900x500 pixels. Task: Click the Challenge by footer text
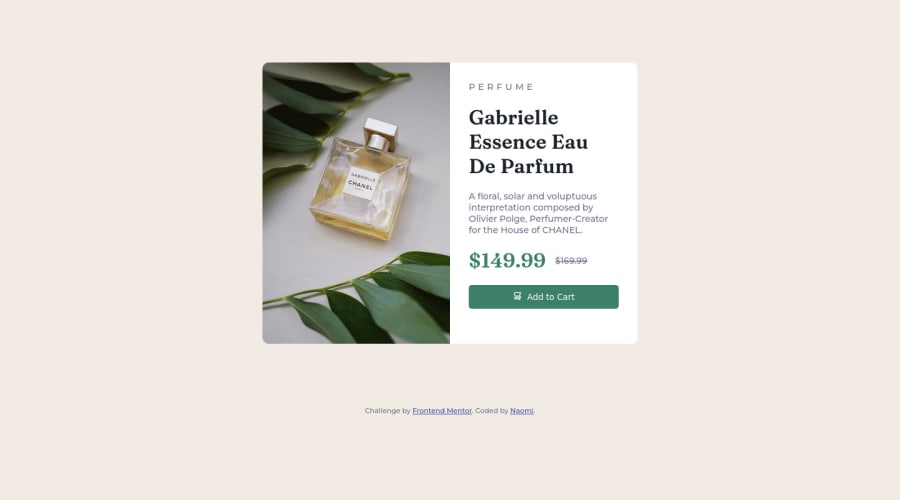click(387, 410)
